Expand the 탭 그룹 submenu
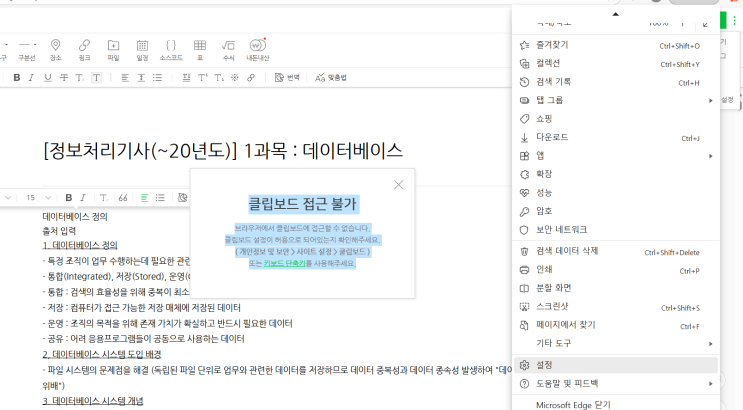The image size is (743, 410). pos(616,100)
